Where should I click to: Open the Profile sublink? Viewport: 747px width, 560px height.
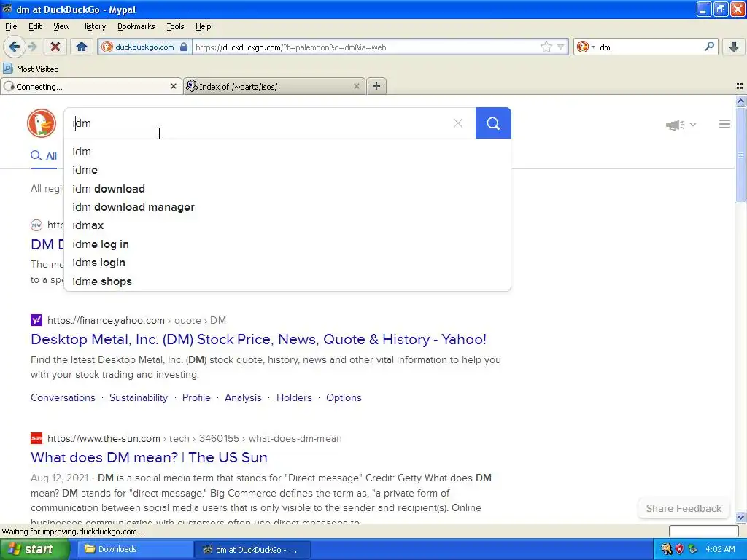(196, 397)
